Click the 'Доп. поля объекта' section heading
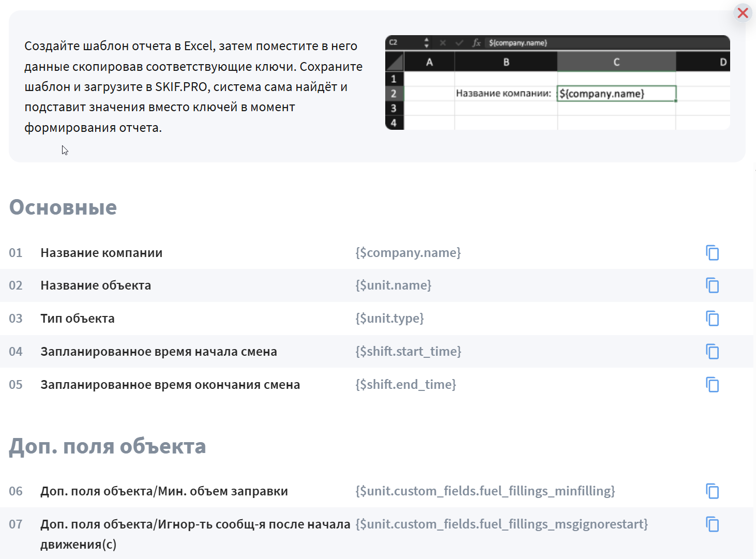The width and height of the screenshot is (756, 559). [x=108, y=446]
